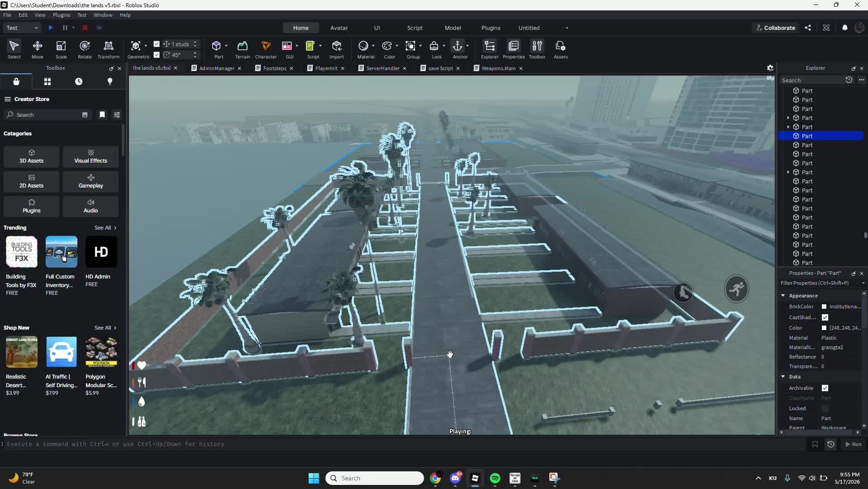Click the Explorer search field

(x=812, y=80)
